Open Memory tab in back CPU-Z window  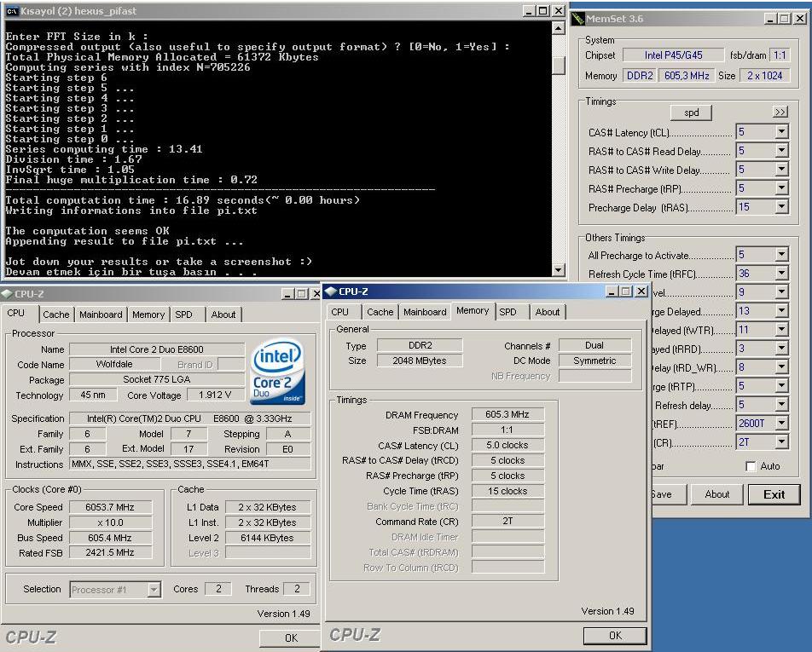[148, 314]
